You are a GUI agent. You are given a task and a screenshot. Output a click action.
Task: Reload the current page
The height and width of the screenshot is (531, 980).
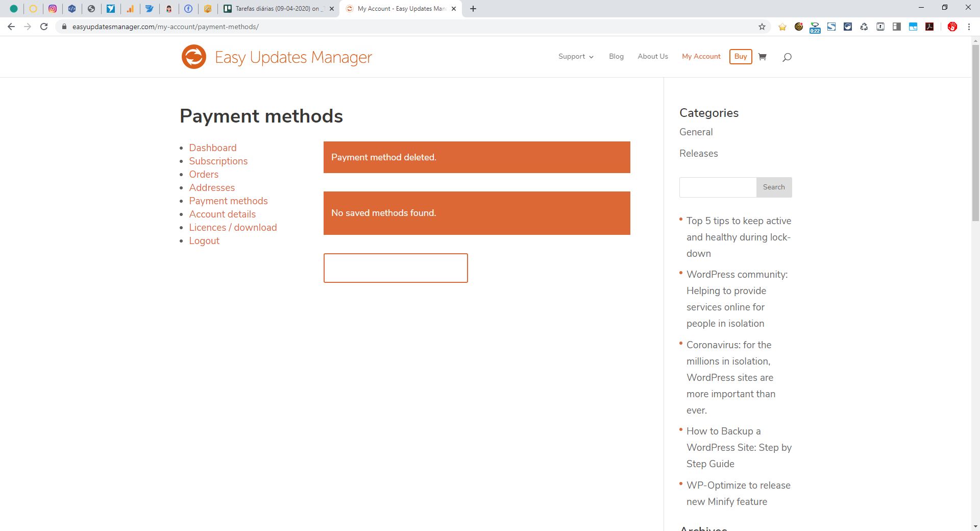[44, 27]
